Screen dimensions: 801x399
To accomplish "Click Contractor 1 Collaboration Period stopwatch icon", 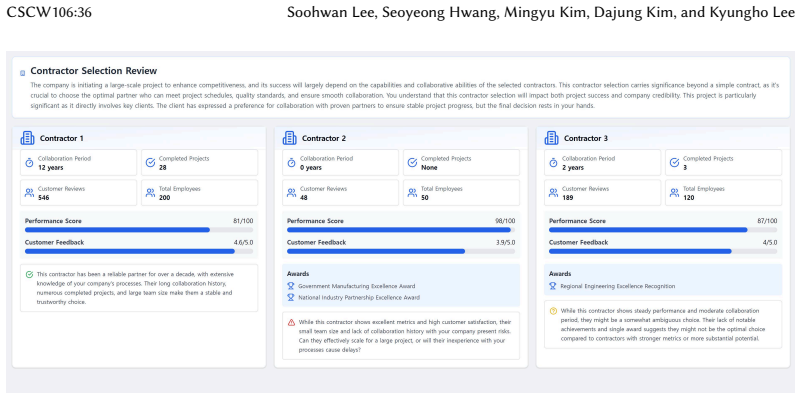I will (29, 162).
